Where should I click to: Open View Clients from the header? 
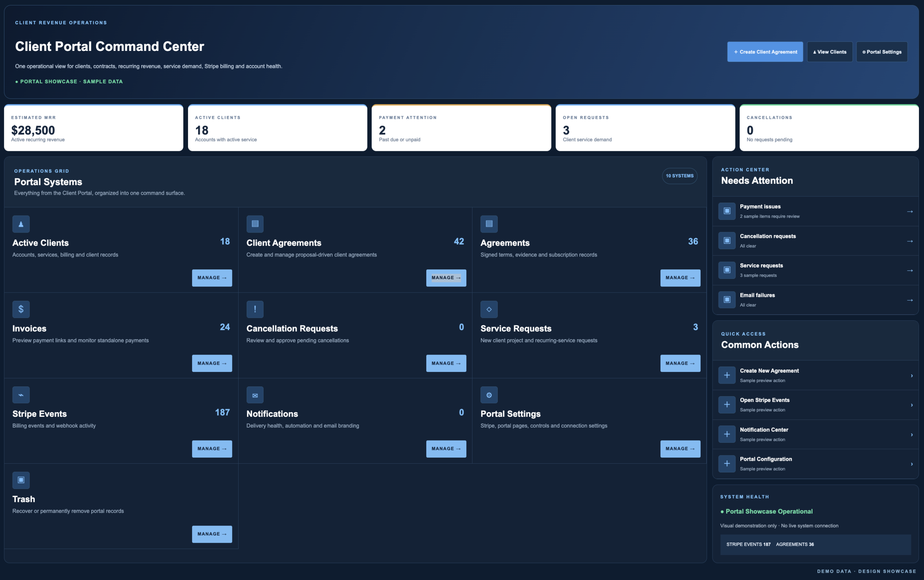(x=830, y=52)
